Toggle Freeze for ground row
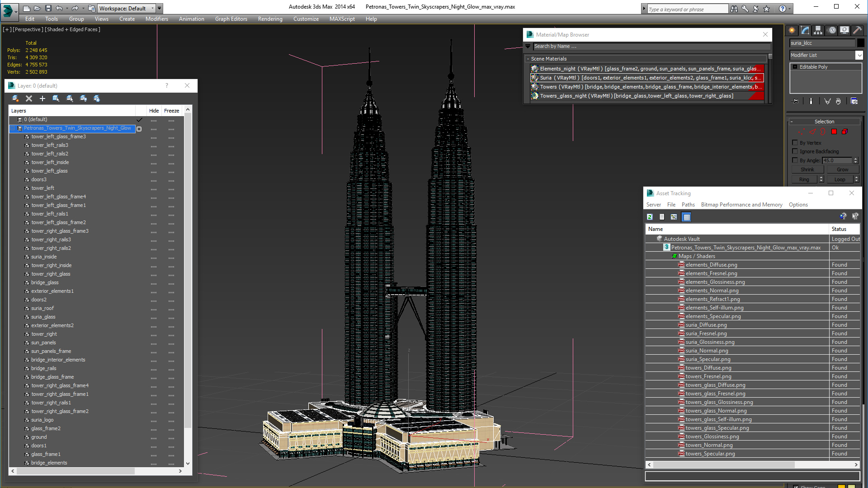 [171, 437]
